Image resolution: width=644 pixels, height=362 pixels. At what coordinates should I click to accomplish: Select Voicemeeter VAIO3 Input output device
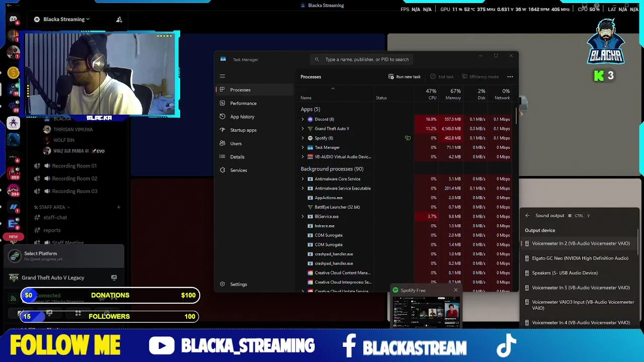580,305
